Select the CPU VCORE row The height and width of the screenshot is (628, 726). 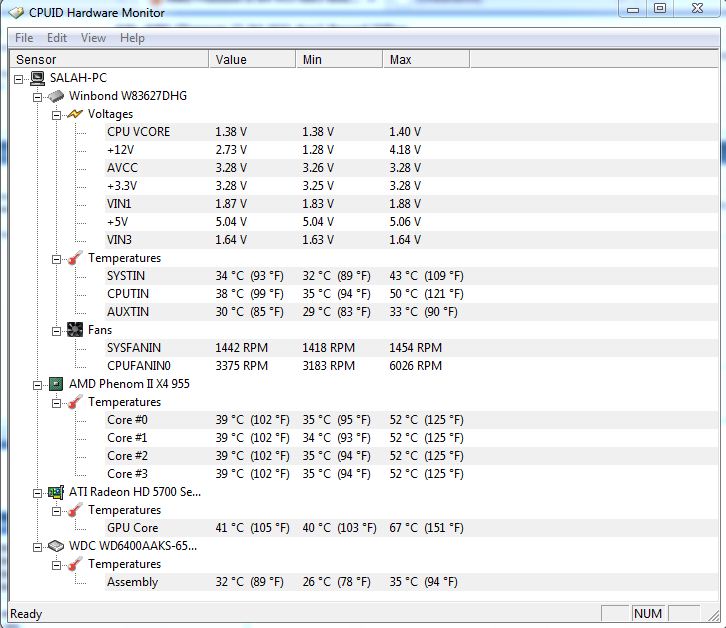click(x=411, y=132)
